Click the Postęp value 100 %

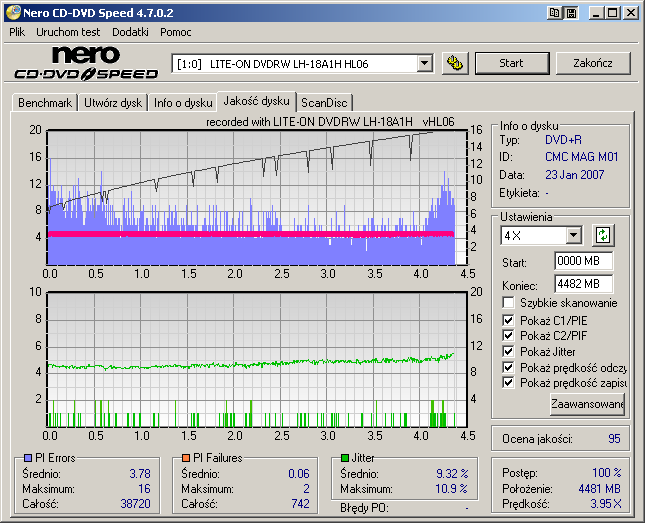(x=607, y=472)
